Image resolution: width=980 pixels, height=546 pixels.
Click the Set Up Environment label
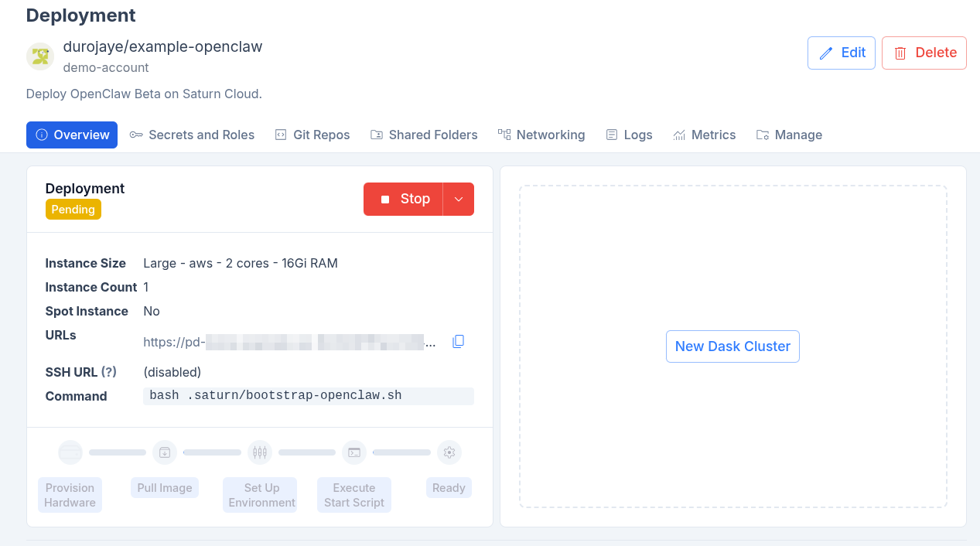point(261,495)
